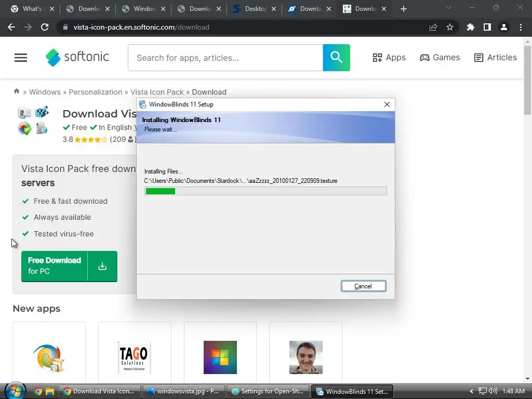The image size is (532, 399).
Task: Close the WindowBlinds 11 Setup dialog
Action: pos(387,104)
